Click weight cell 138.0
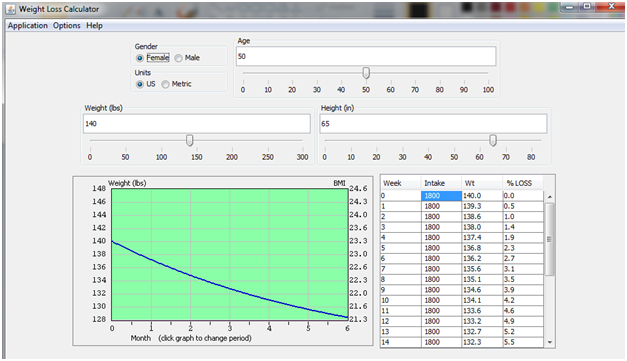 coord(482,227)
